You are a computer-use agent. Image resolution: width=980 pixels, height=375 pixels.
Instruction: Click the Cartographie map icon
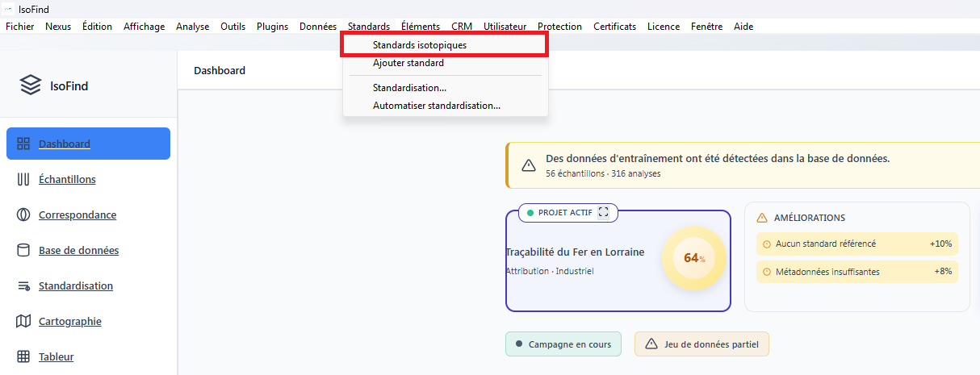point(23,321)
